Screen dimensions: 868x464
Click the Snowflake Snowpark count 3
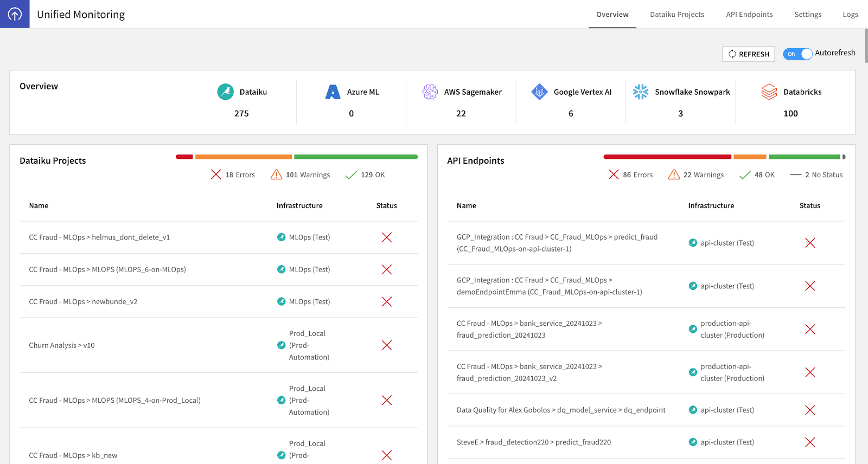click(680, 113)
